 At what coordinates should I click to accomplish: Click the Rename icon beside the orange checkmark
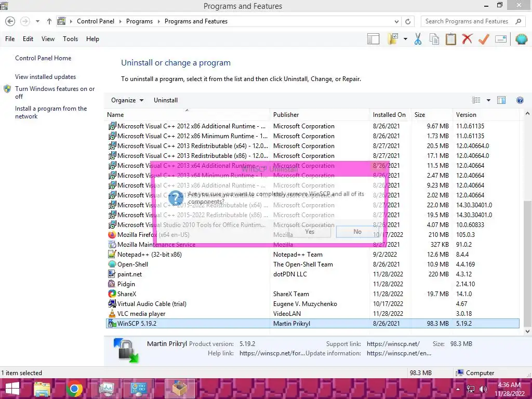pyautogui.click(x=501, y=39)
